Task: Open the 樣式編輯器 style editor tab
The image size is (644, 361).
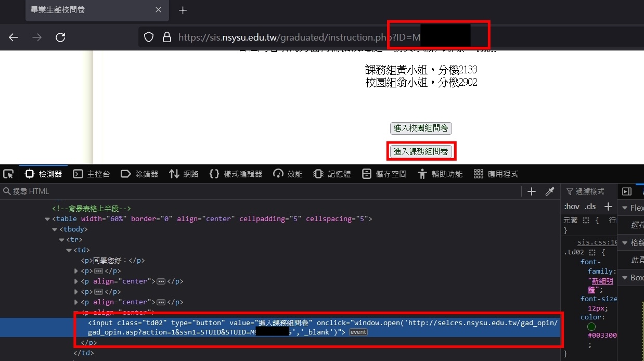Action: tap(236, 174)
